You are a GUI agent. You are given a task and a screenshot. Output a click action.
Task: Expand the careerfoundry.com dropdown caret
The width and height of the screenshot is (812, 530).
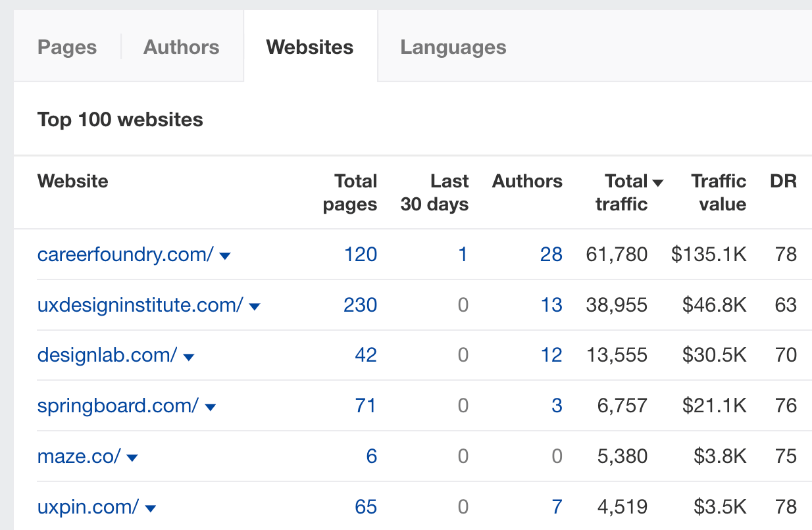click(x=225, y=256)
